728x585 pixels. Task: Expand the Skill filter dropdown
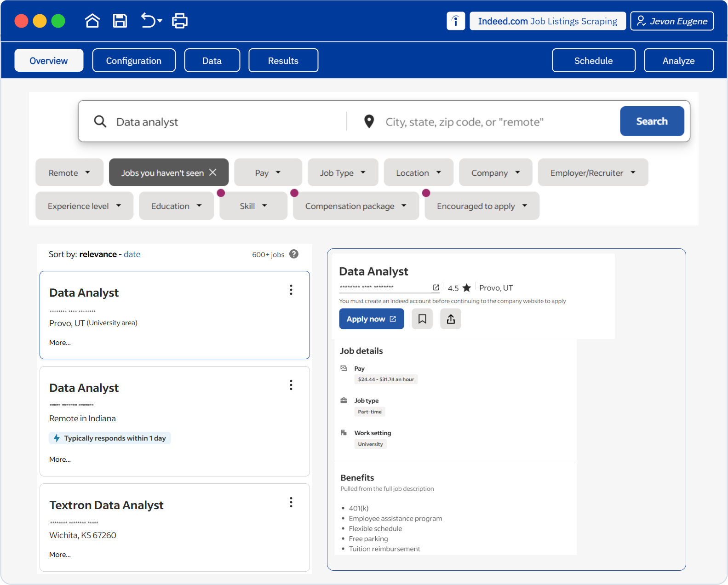pos(253,206)
